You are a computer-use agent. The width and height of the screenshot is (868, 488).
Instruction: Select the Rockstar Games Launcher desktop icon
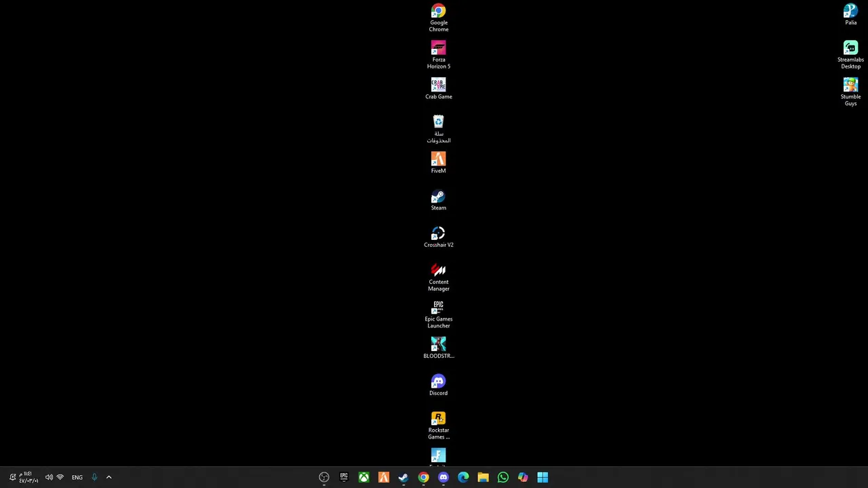tap(438, 426)
